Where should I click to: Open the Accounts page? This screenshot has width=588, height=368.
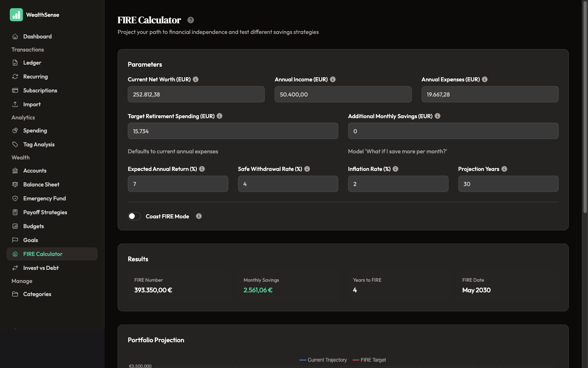coord(52,171)
